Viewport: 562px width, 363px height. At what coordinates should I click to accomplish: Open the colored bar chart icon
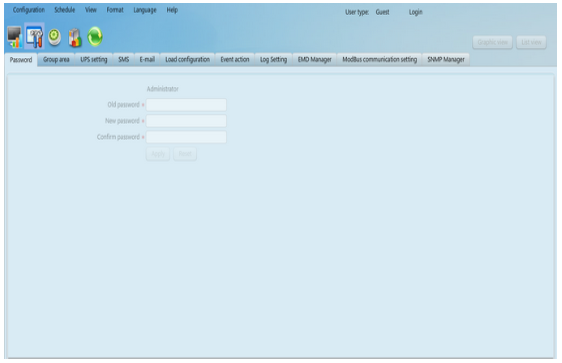pyautogui.click(x=75, y=37)
